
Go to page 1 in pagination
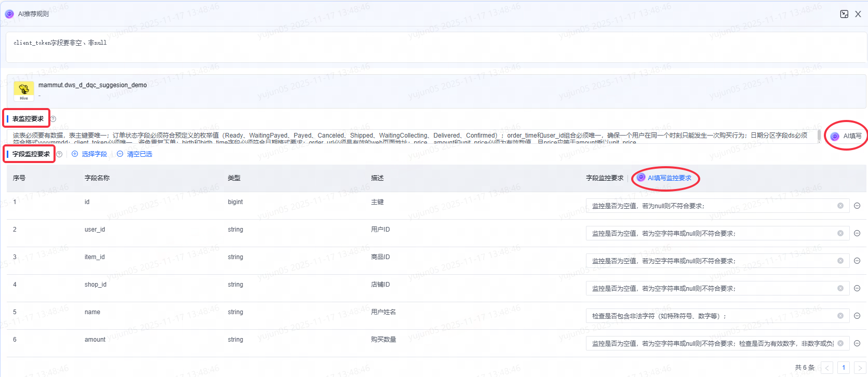pyautogui.click(x=844, y=368)
